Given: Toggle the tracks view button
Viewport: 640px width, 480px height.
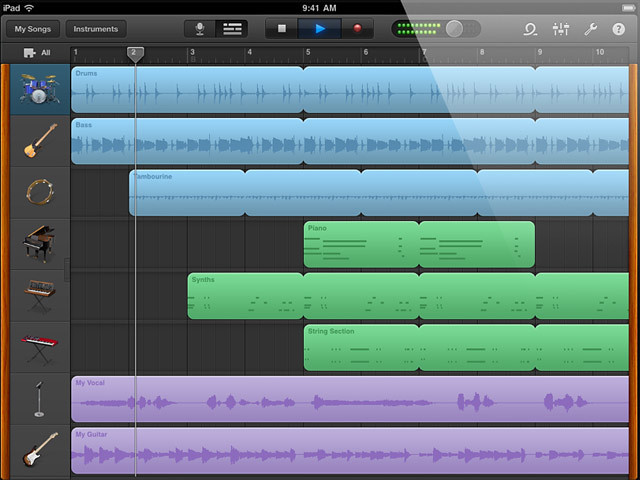Looking at the screenshot, I should (232, 29).
